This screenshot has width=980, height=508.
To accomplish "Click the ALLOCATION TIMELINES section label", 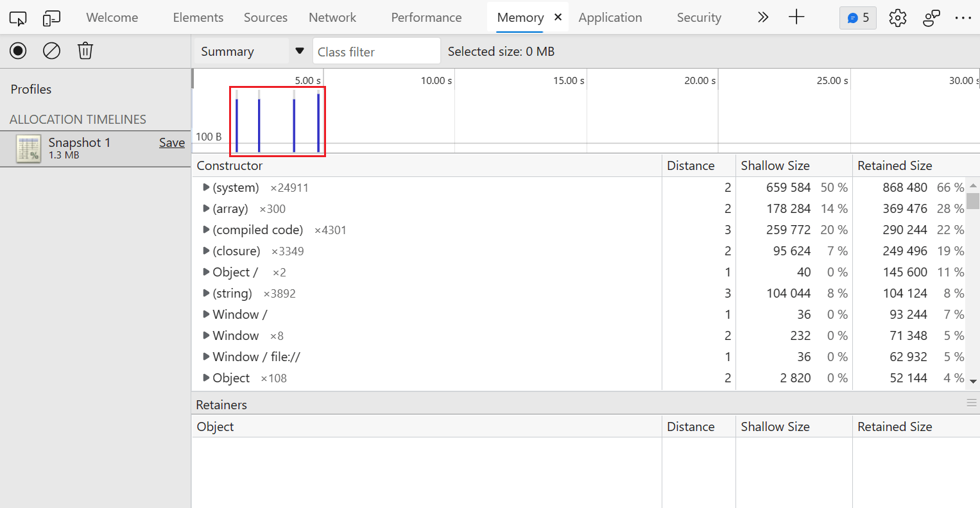I will [x=78, y=119].
